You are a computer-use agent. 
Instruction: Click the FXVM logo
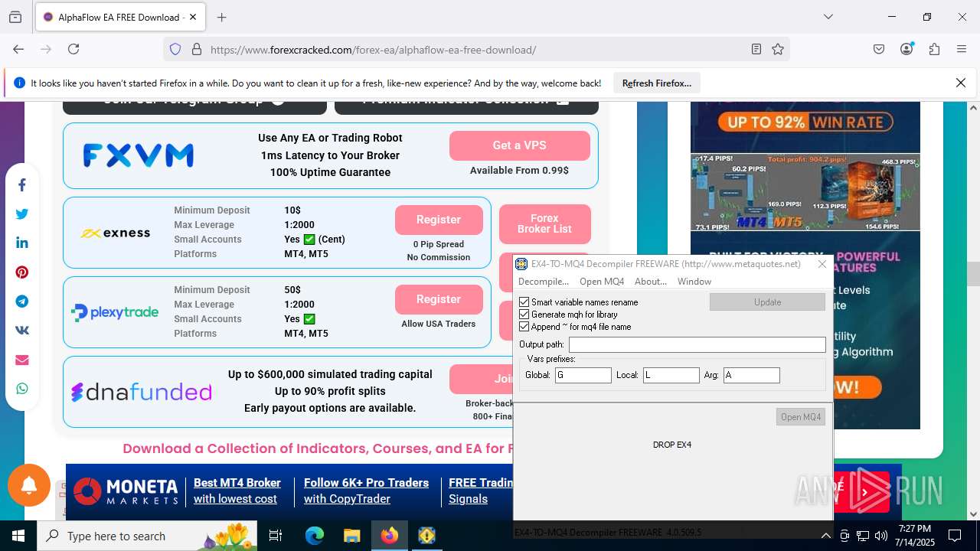tap(139, 155)
